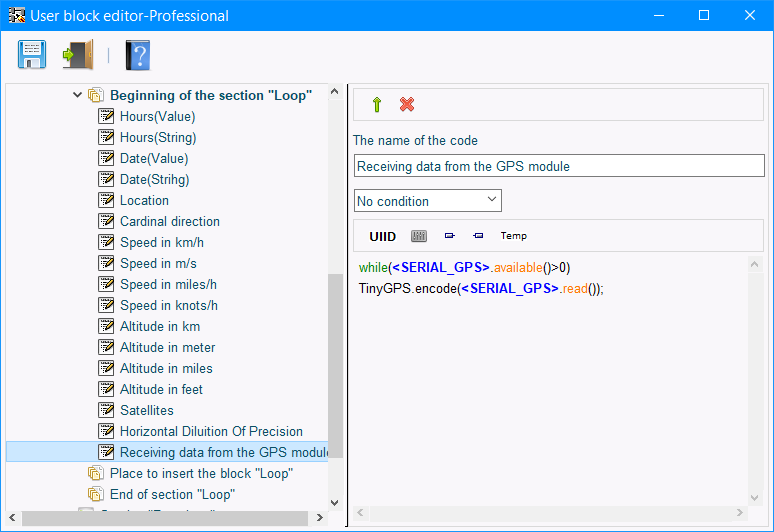Click the code name input field
774x532 pixels.
tap(559, 166)
